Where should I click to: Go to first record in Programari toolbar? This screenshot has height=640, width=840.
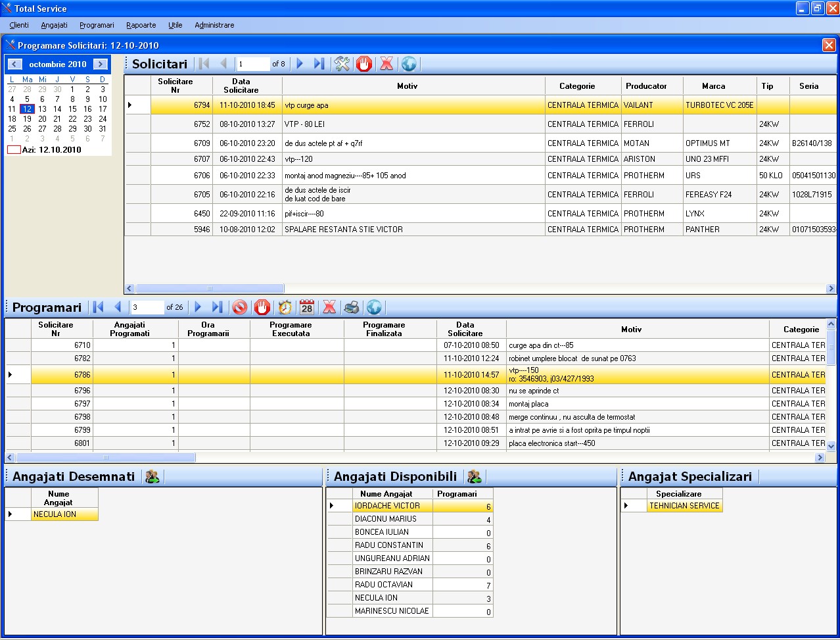point(99,307)
